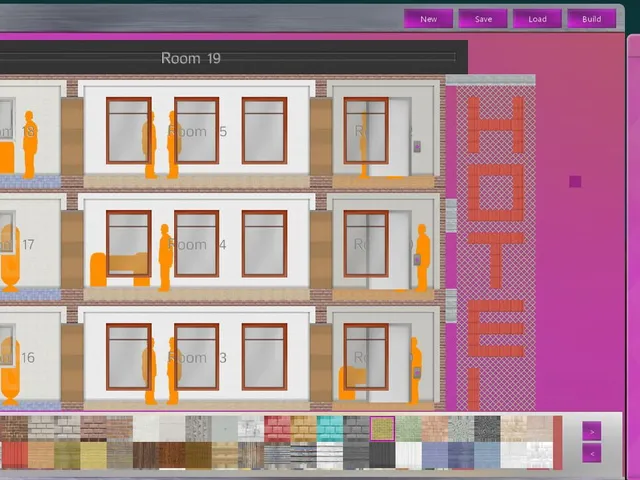Select the olive green texture swatch, bottom row
The width and height of the screenshot is (640, 480).
(x=67, y=455)
